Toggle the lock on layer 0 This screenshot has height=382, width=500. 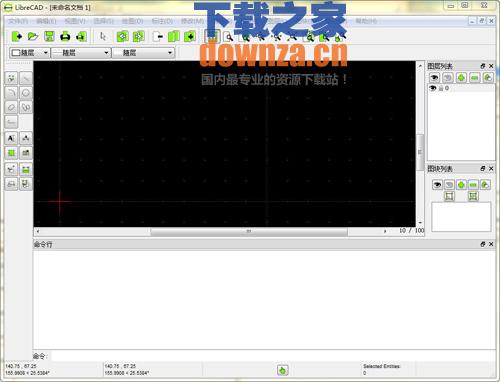pyautogui.click(x=441, y=88)
